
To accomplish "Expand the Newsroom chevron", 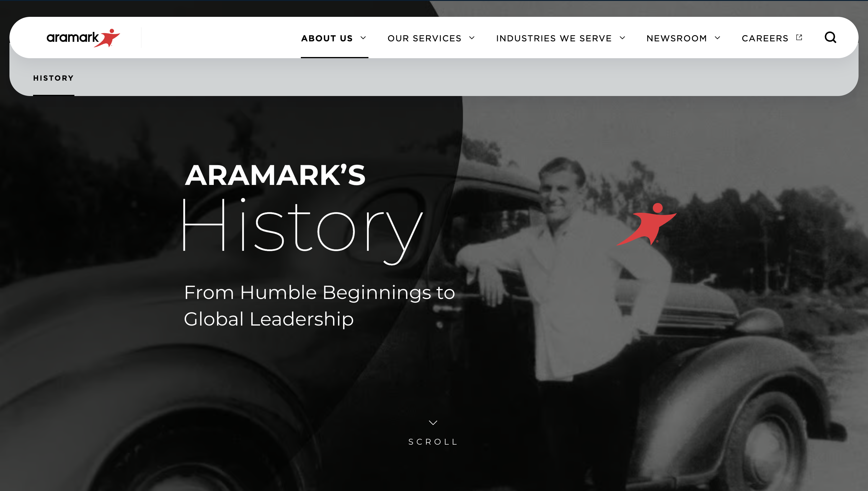I will [x=717, y=38].
